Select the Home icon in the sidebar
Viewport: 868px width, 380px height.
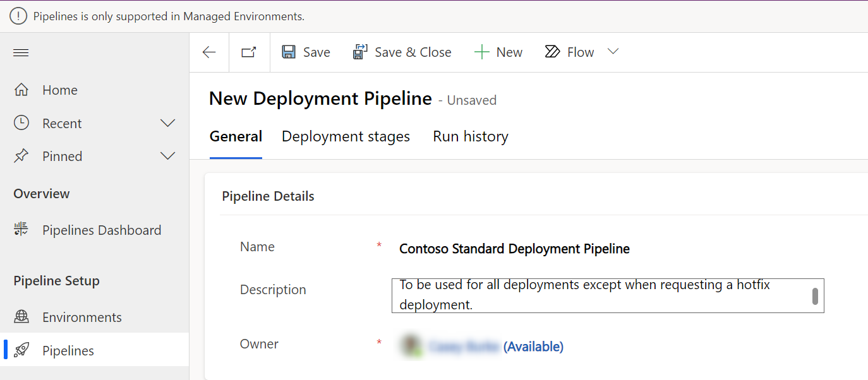(x=20, y=90)
